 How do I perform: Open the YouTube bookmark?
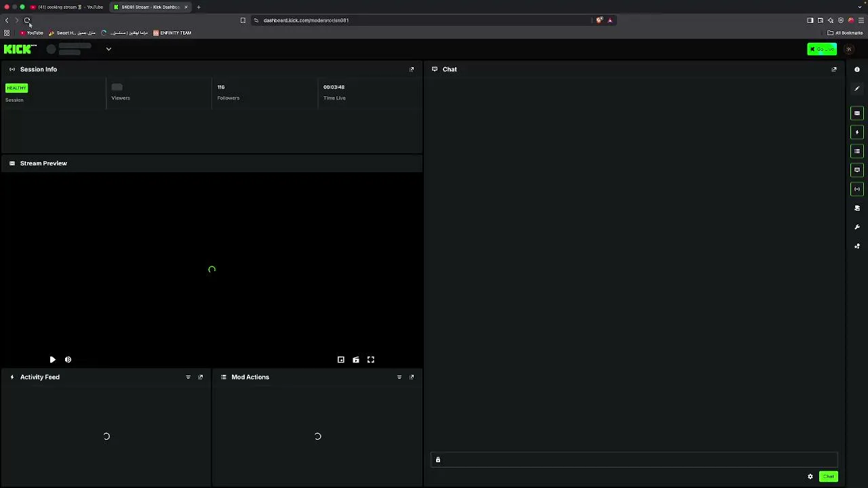(31, 33)
